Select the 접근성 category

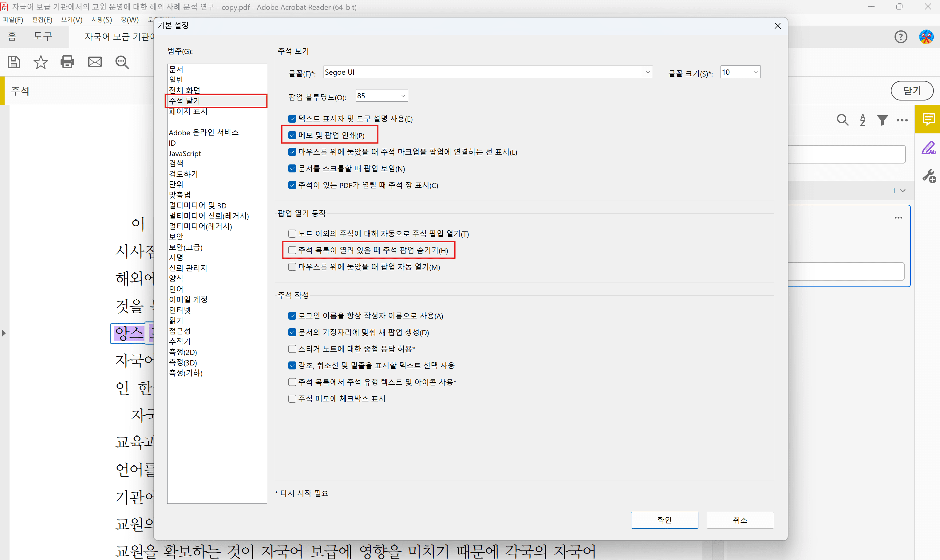coord(180,331)
